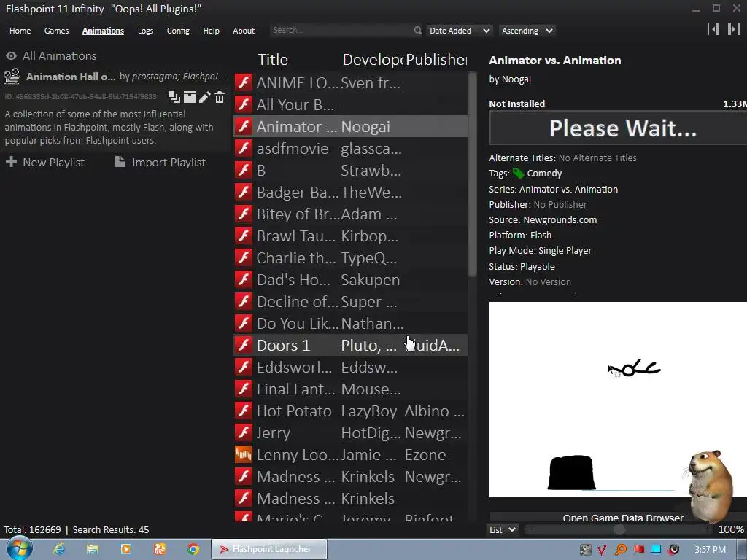
Task: Open the List layout dropdown
Action: tap(503, 529)
